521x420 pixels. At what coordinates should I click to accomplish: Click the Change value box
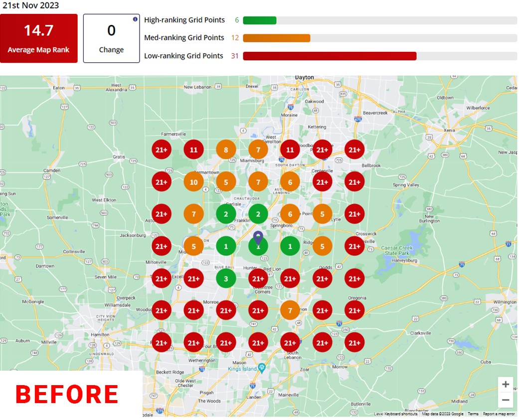111,38
